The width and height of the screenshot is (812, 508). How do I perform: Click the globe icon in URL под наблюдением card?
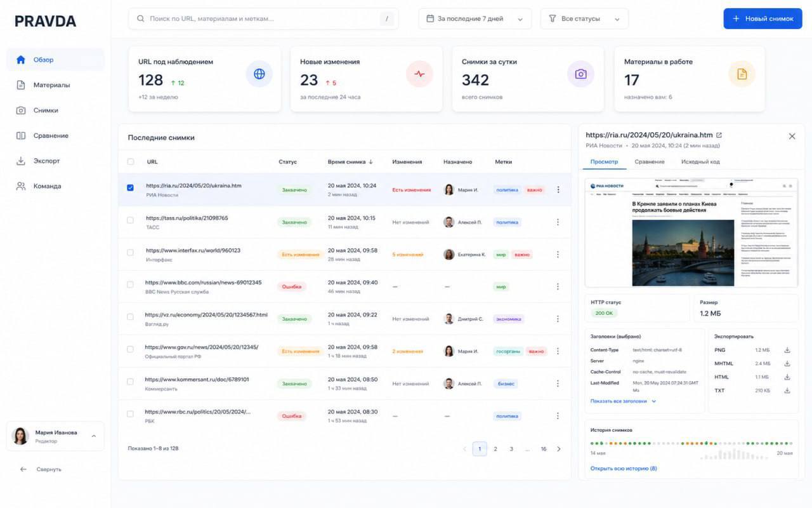coord(259,74)
